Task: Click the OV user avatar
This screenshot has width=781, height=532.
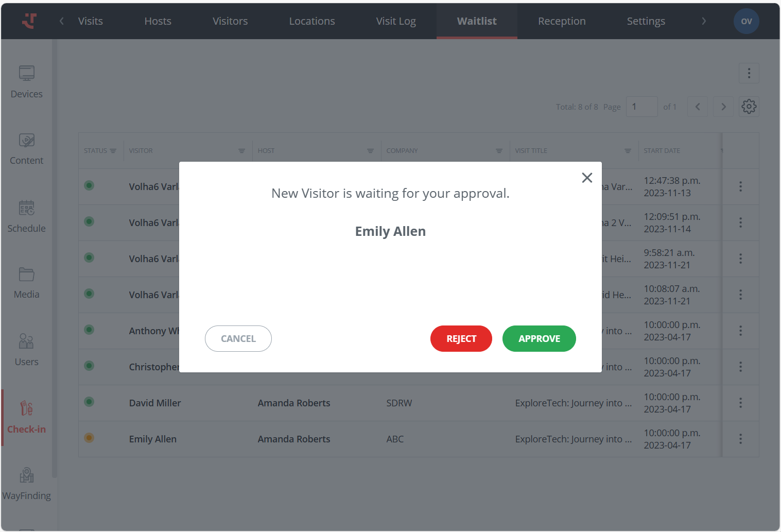Action: pyautogui.click(x=746, y=21)
